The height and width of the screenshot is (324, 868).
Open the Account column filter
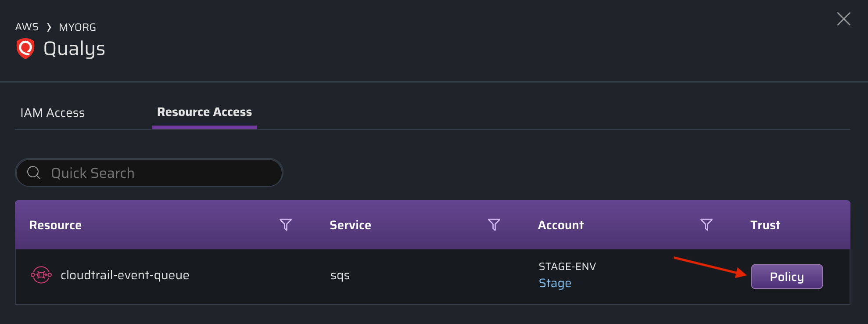(706, 225)
